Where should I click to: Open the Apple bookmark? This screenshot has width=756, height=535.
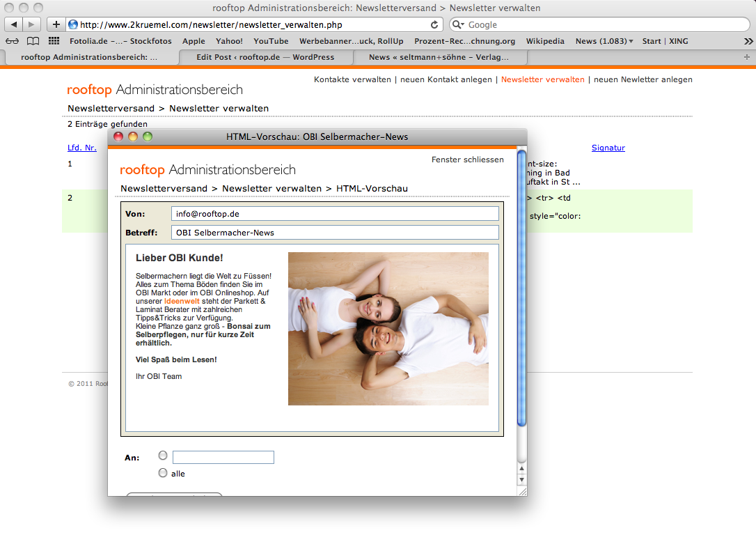point(194,41)
